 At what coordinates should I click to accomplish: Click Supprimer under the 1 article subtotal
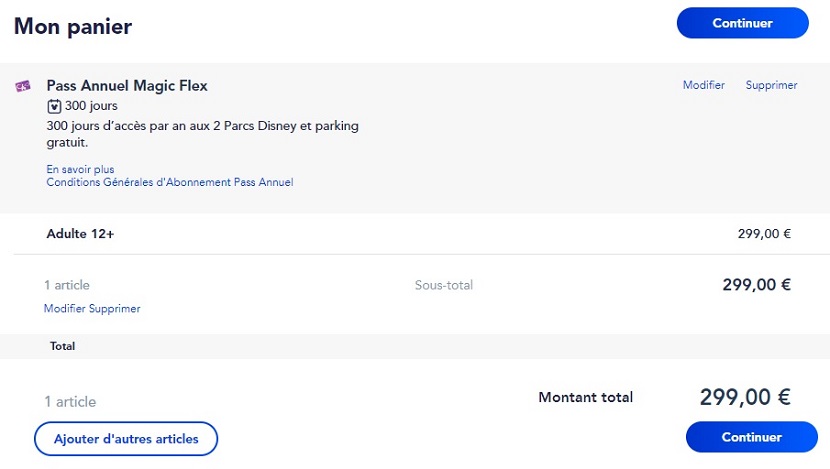(x=114, y=309)
